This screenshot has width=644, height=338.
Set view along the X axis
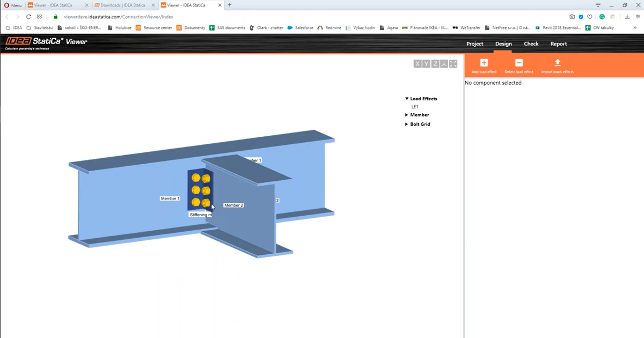418,64
